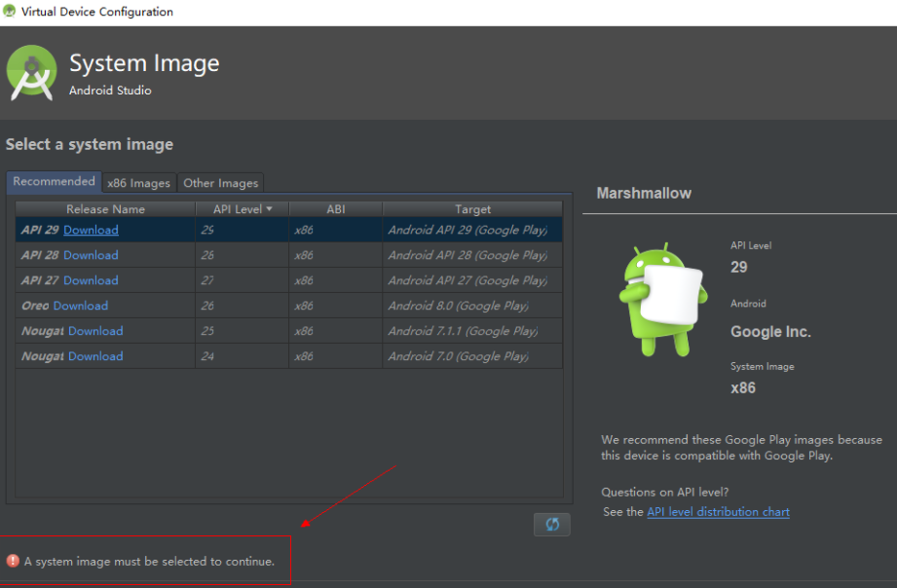Open the x86 Images tab

139,183
